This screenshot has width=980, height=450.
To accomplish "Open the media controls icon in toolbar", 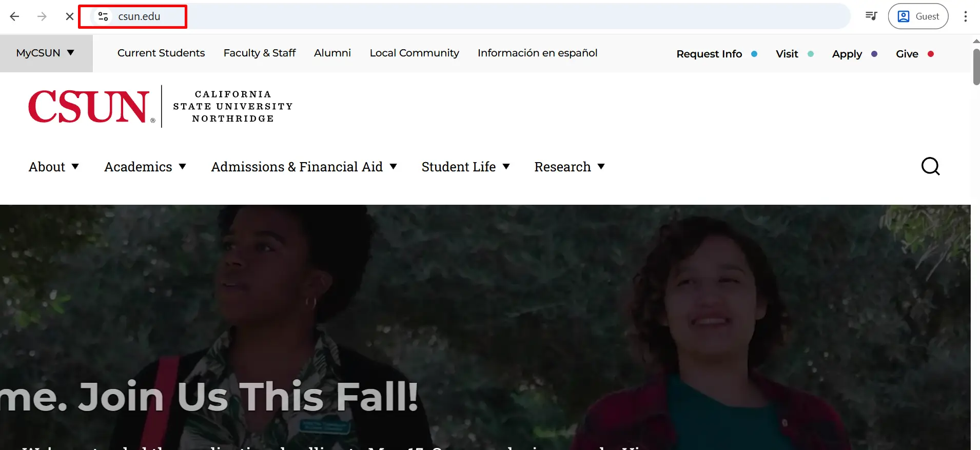I will [871, 16].
